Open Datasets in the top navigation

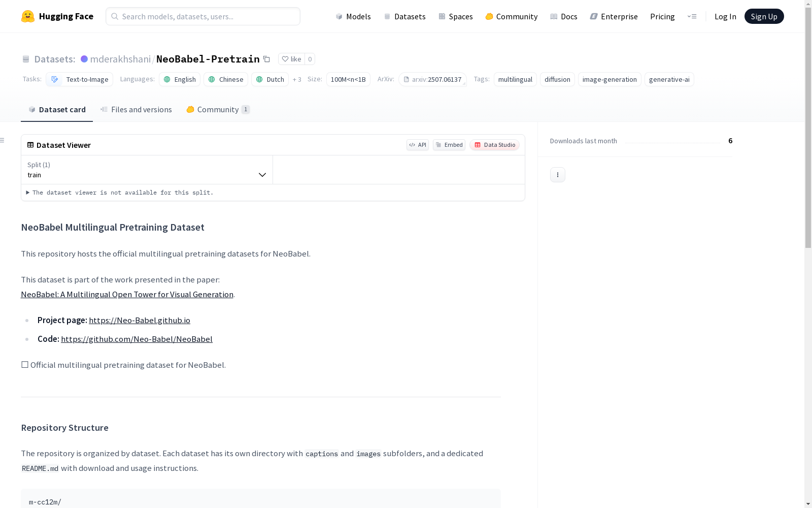(404, 16)
